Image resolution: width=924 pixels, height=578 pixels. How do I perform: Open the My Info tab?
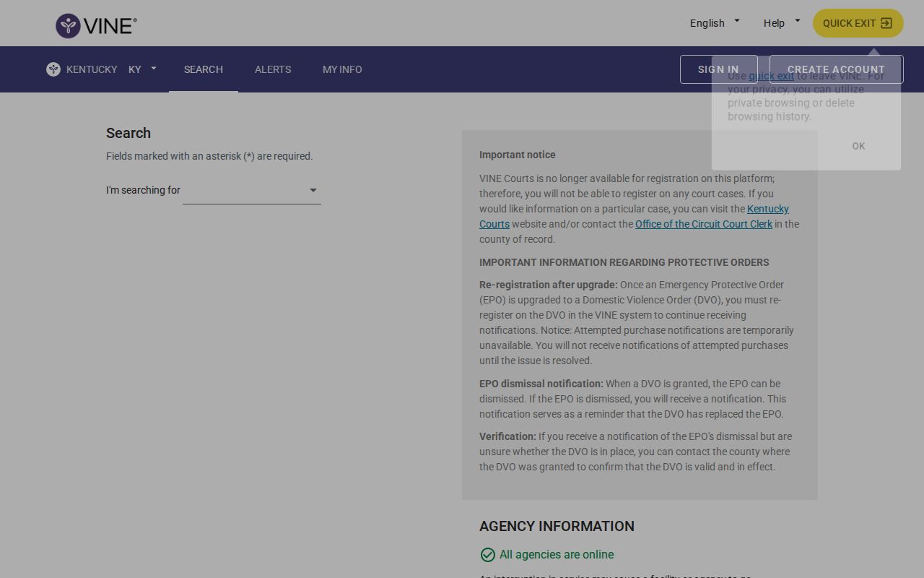[x=342, y=69]
